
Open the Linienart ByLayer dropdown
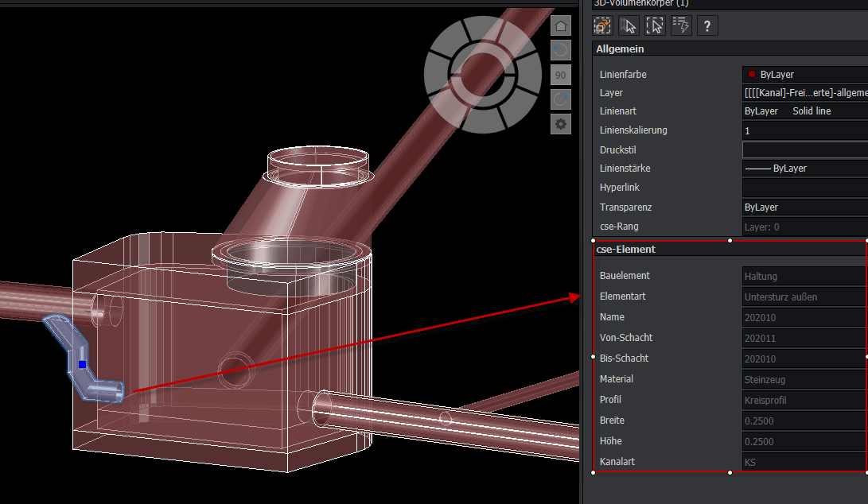(804, 111)
